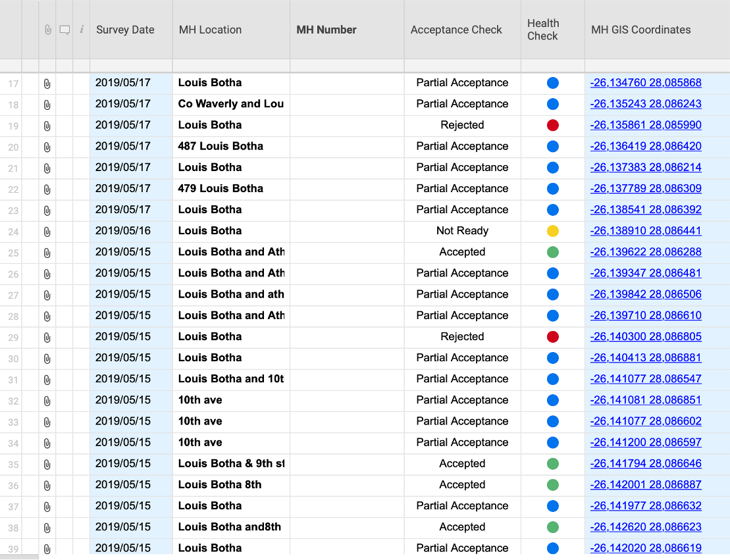Click the yellow health indicator on row 24
The image size is (730, 560).
click(x=553, y=231)
